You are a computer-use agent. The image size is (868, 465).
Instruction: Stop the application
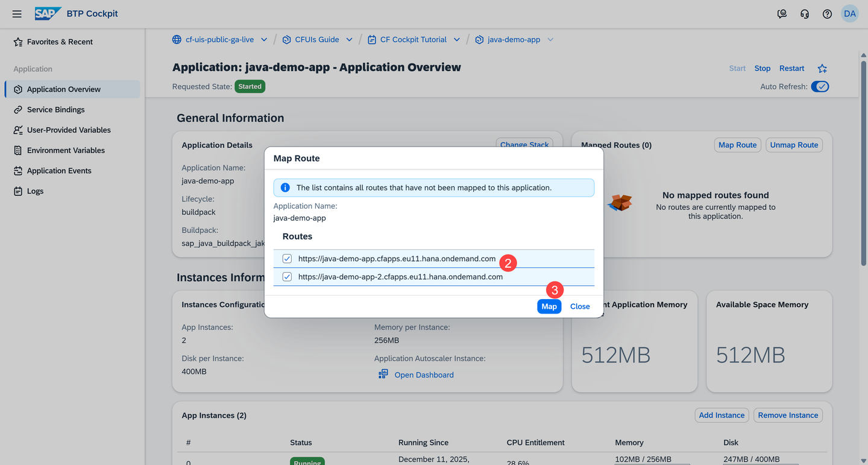click(x=763, y=69)
